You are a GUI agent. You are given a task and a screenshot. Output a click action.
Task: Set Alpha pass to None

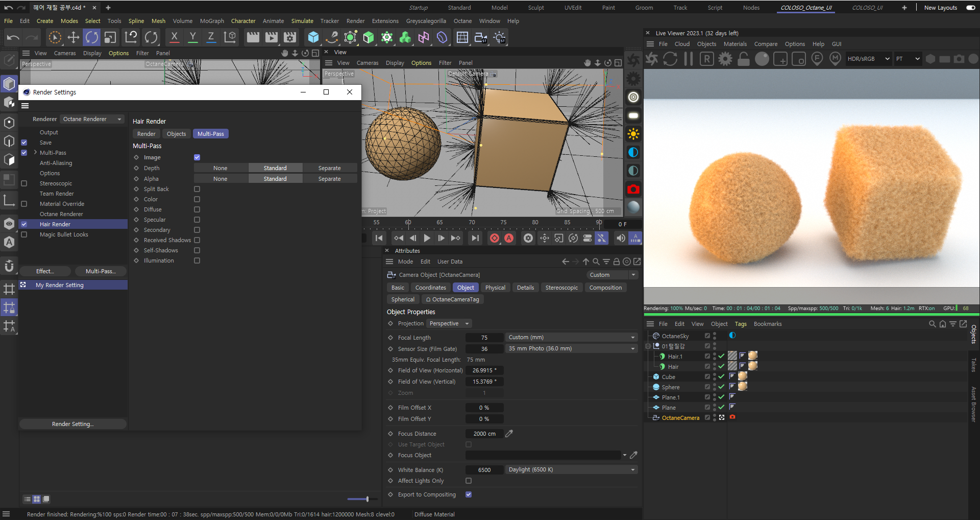(220, 179)
